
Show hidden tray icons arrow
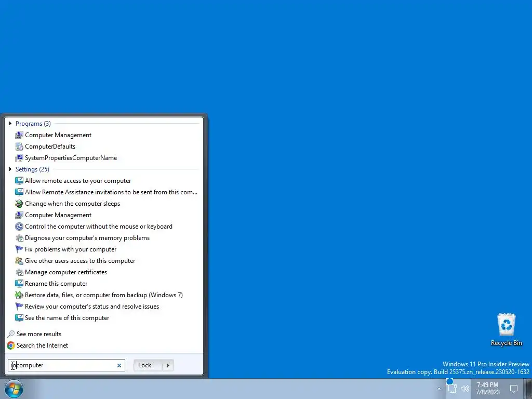439,389
